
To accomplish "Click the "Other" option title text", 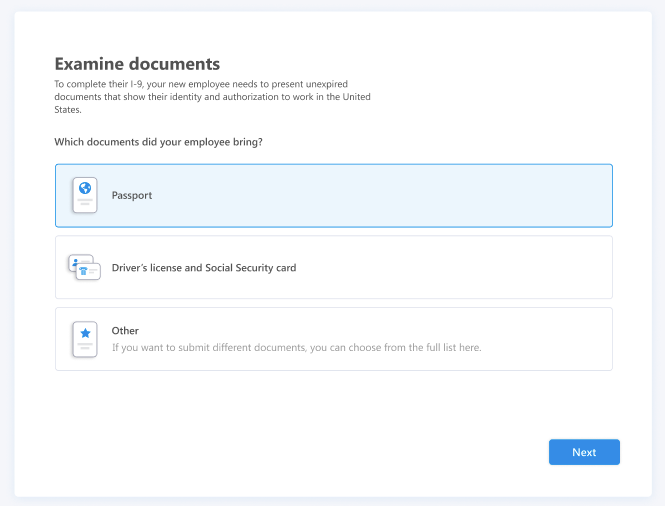I will coord(125,331).
